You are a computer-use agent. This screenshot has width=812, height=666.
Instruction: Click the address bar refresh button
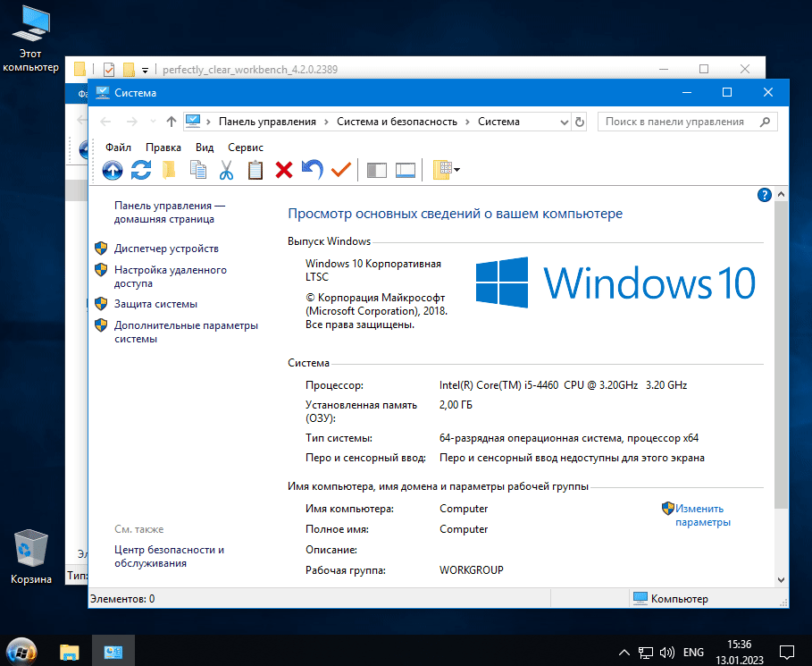pos(580,122)
